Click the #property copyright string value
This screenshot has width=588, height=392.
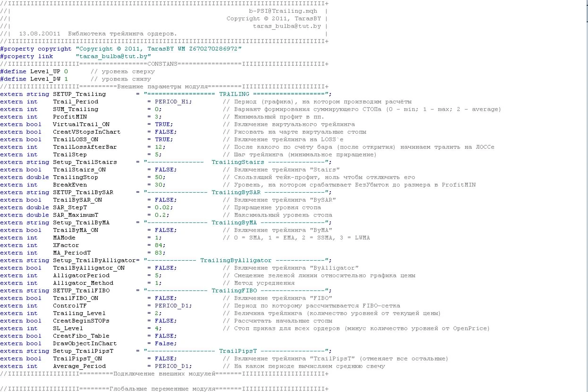click(159, 49)
